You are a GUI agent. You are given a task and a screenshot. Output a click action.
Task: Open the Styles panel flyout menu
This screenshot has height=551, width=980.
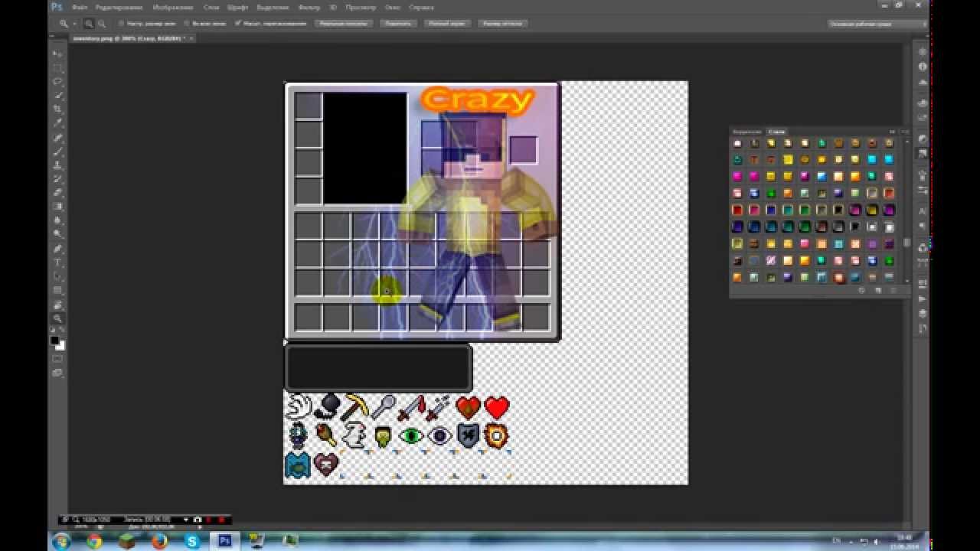[x=904, y=132]
